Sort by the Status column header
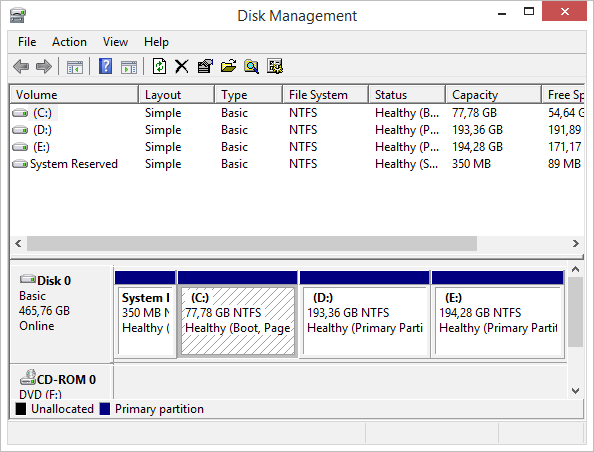The height and width of the screenshot is (452, 594). (407, 95)
